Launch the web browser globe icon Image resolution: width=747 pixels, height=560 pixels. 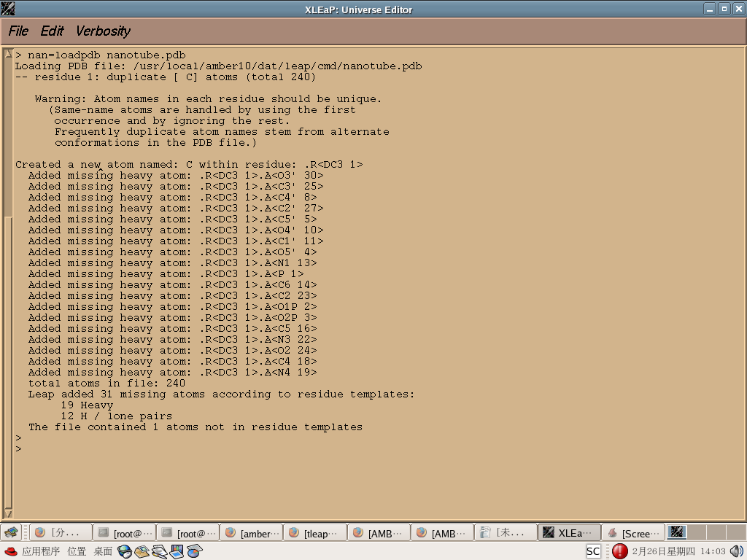125,551
